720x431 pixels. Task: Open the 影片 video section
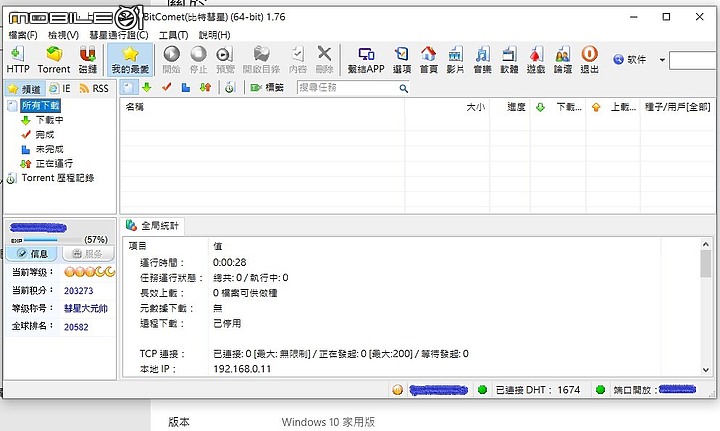tap(455, 60)
